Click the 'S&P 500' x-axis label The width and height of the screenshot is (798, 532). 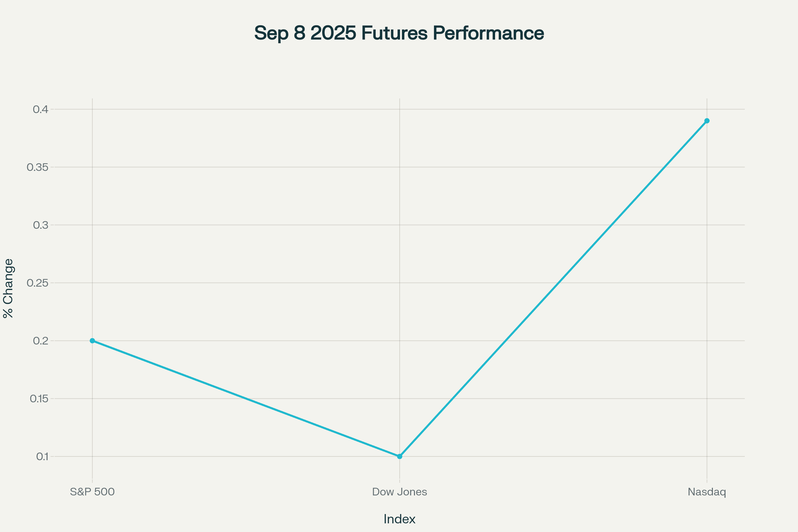pyautogui.click(x=92, y=492)
